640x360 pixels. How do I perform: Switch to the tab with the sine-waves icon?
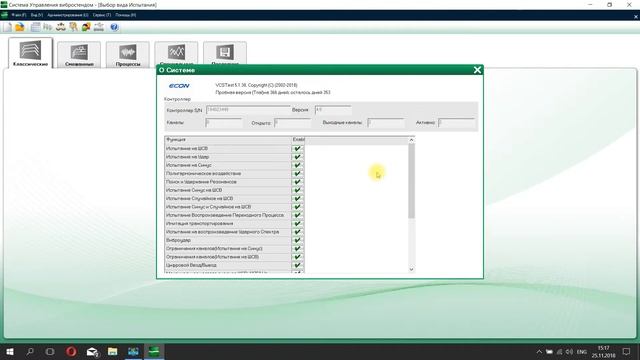tap(176, 53)
